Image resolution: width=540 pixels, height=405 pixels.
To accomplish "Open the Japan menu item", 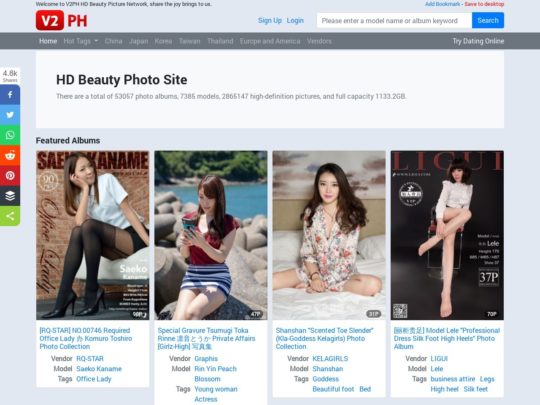I will point(138,41).
